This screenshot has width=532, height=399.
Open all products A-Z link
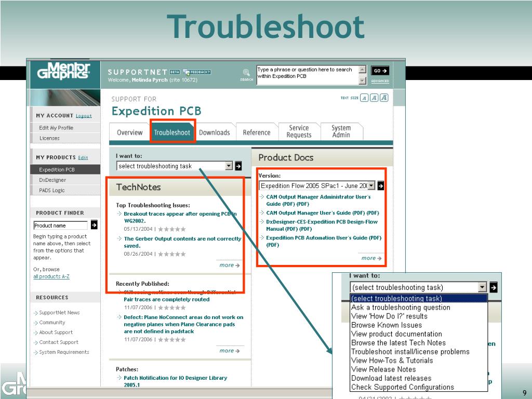tap(51, 276)
